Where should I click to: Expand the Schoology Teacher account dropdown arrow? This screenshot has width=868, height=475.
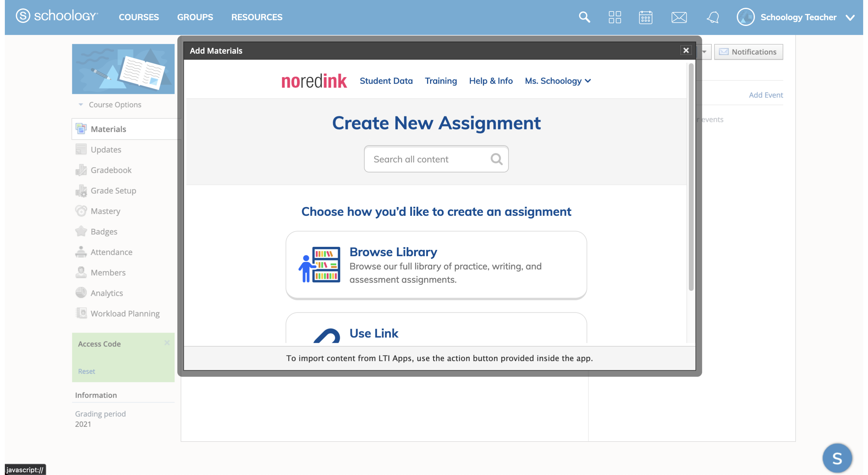coord(850,18)
